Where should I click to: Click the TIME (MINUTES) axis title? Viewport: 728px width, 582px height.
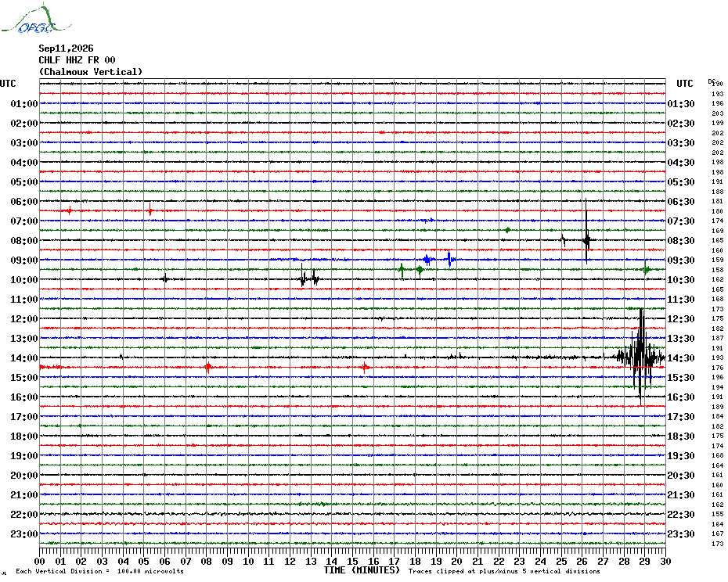coord(362,570)
